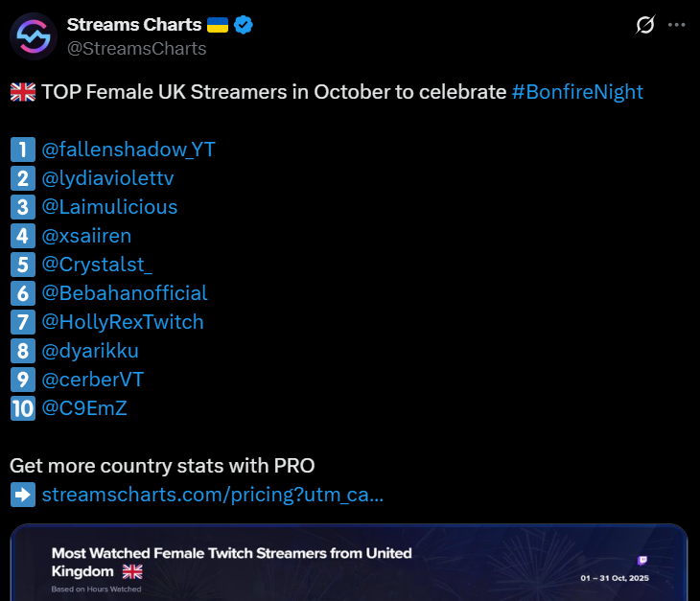Click the @StreamsCharts handle

(x=136, y=48)
